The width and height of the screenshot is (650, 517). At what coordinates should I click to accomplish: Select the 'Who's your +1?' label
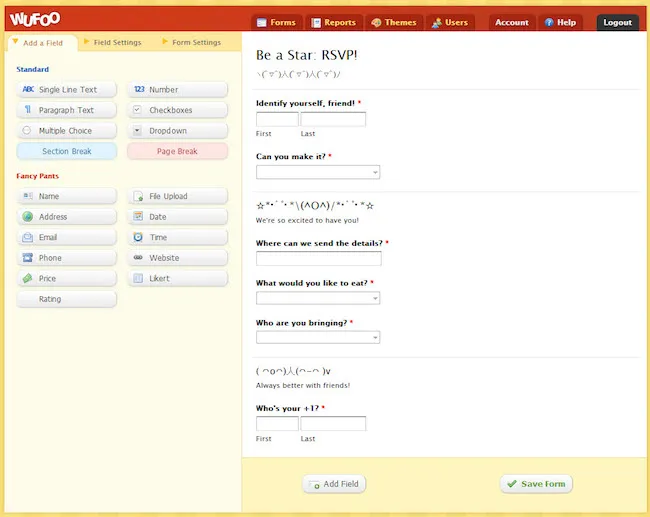click(287, 408)
